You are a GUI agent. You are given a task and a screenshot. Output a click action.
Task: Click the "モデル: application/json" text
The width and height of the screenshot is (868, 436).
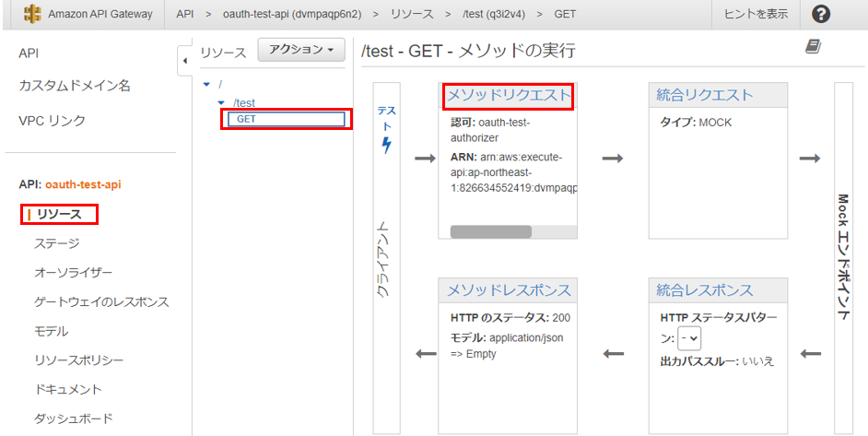point(507,338)
